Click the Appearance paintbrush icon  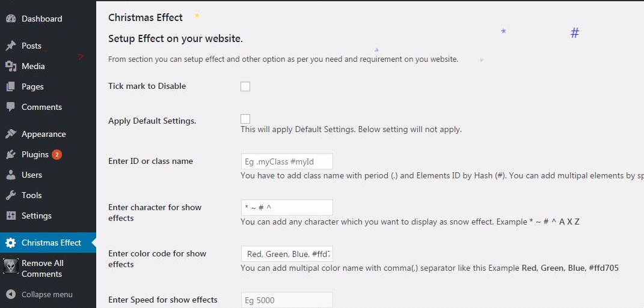11,134
